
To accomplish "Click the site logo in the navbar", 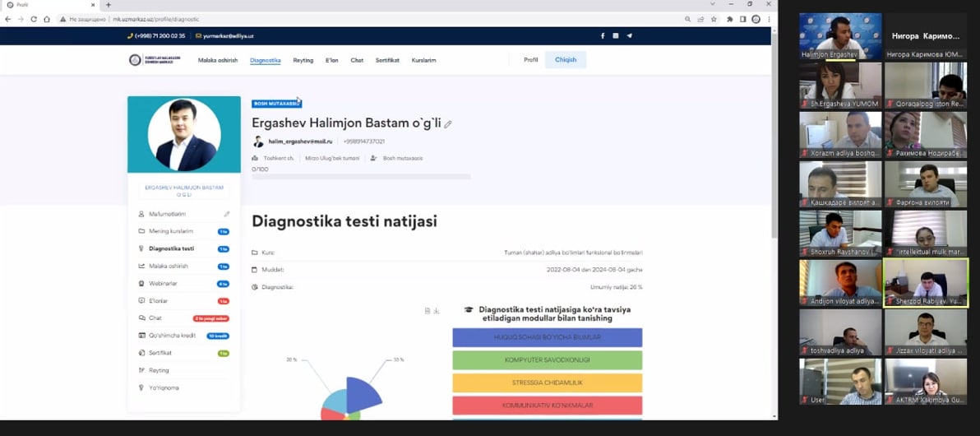I will (155, 60).
